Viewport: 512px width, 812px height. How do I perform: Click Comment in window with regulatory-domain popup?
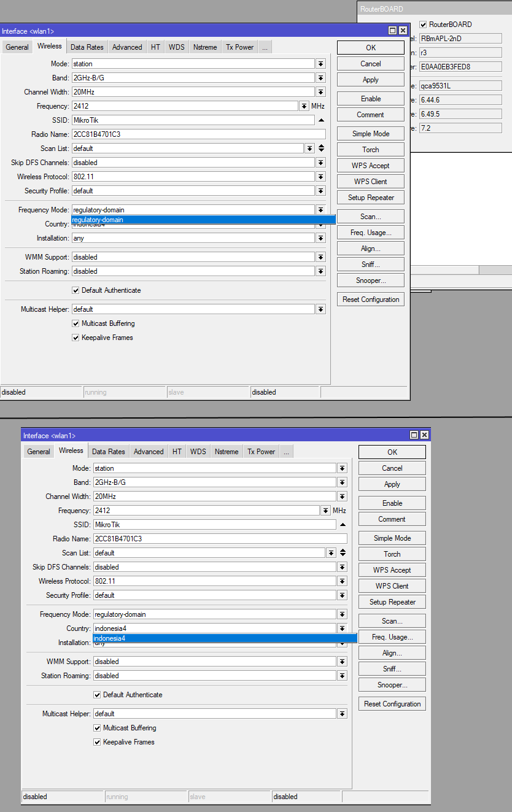pyautogui.click(x=371, y=115)
